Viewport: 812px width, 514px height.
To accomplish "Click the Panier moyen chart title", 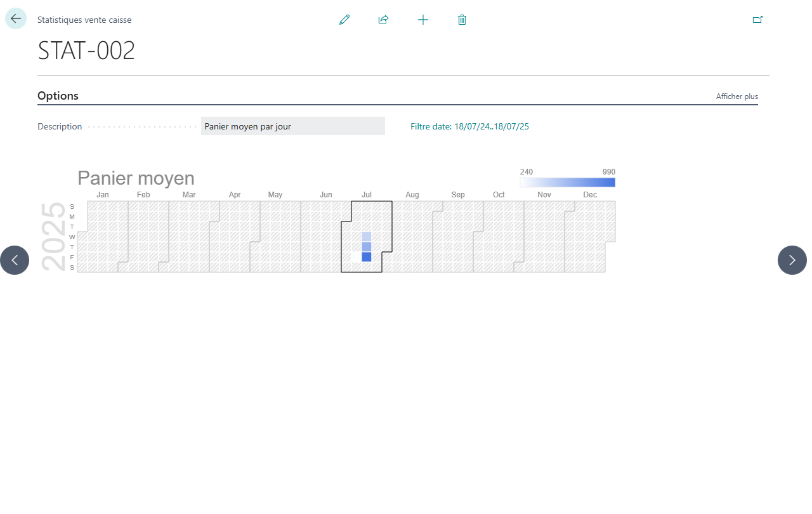I will [136, 178].
